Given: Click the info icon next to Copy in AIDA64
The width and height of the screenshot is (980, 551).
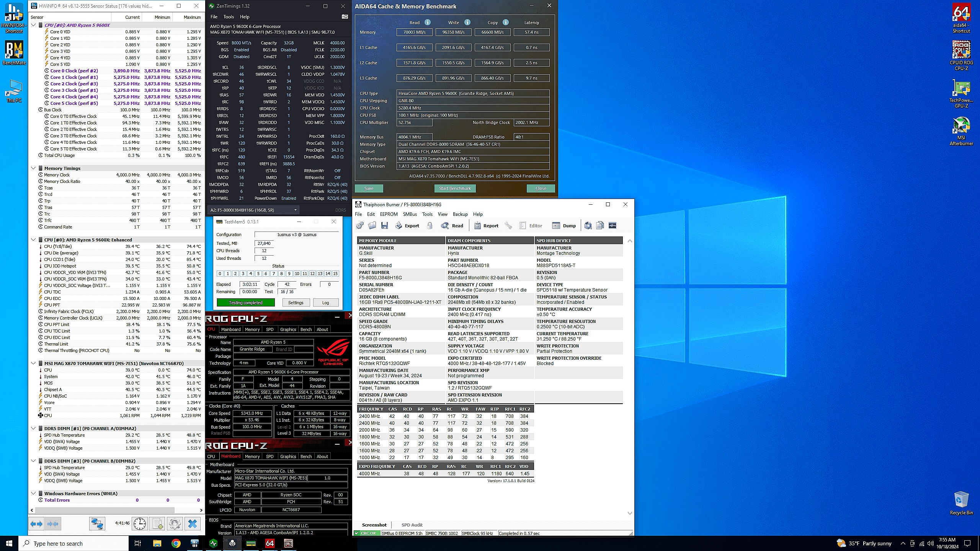Looking at the screenshot, I should [506, 23].
